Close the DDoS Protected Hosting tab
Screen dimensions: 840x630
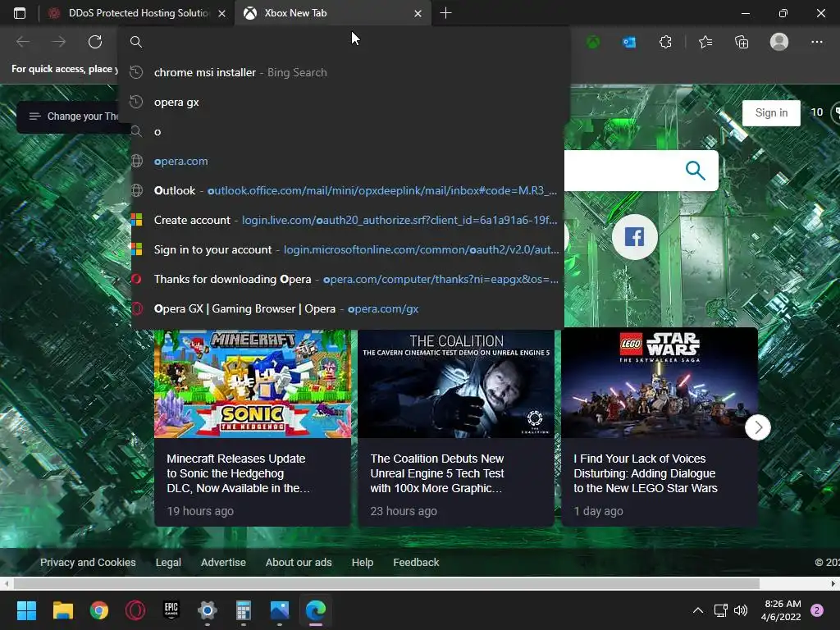point(221,13)
